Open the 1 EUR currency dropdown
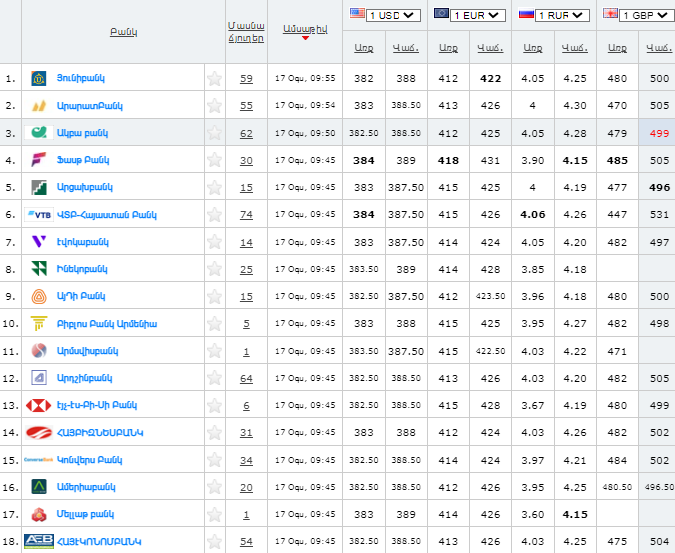This screenshot has height=553, width=675. 478,15
